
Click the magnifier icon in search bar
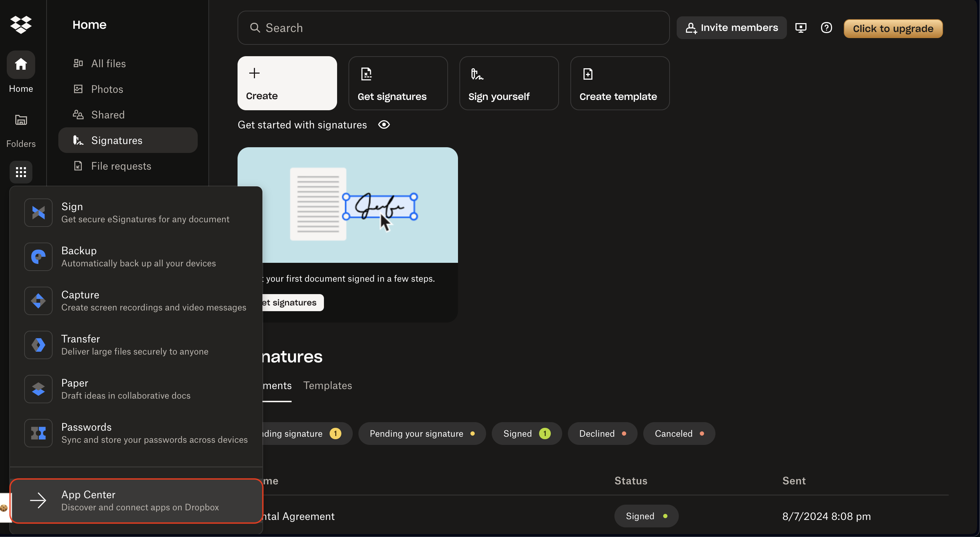[x=255, y=28]
